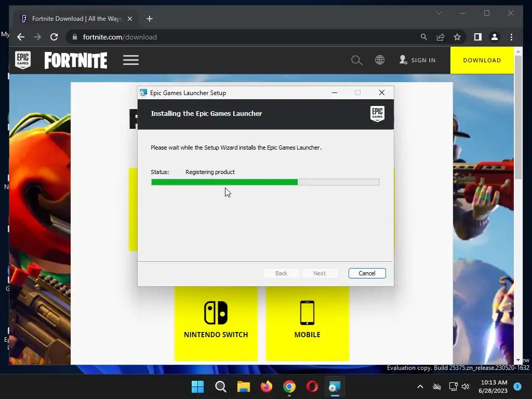Open the Windows Start menu

point(198,387)
